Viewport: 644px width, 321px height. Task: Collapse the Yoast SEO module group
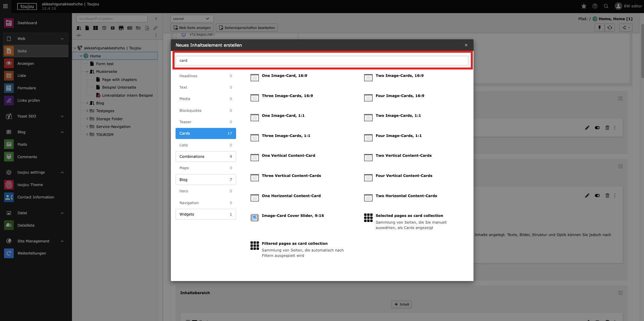(62, 116)
